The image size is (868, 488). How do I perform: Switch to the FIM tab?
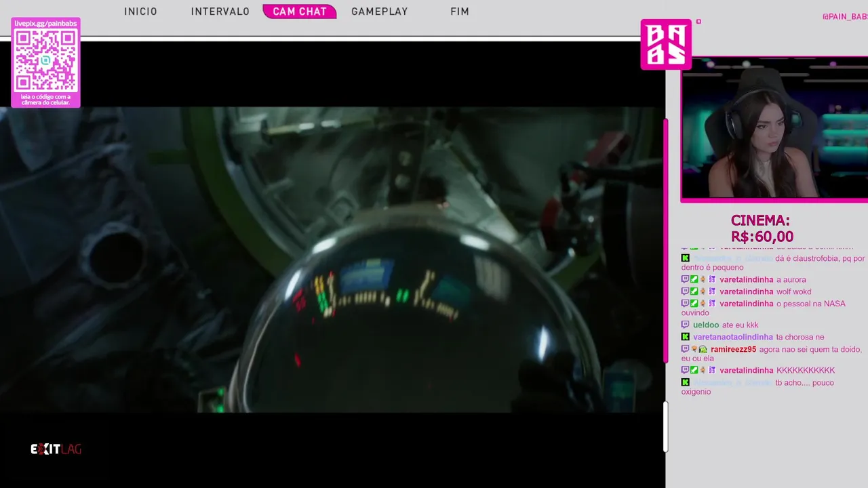(460, 12)
